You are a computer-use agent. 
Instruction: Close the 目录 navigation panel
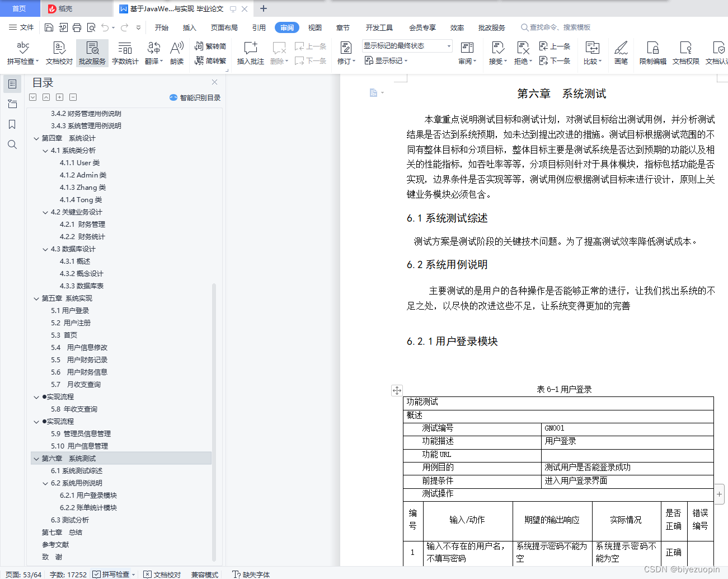click(214, 82)
